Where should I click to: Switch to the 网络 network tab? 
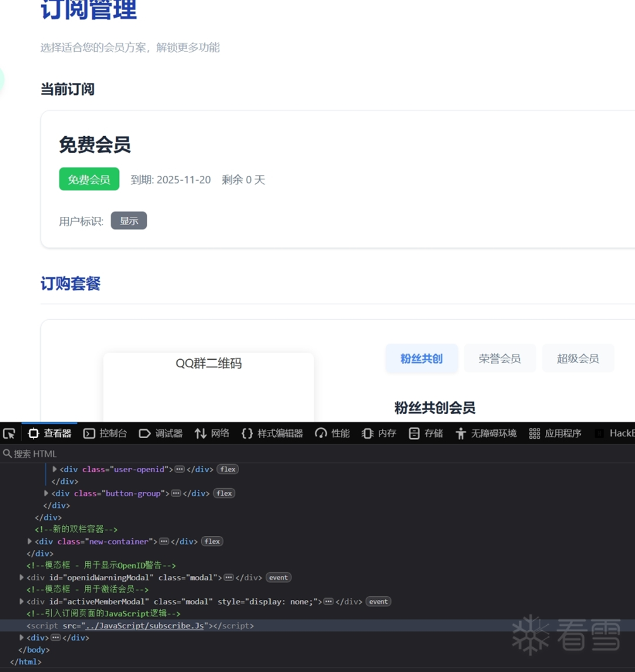[x=212, y=434]
